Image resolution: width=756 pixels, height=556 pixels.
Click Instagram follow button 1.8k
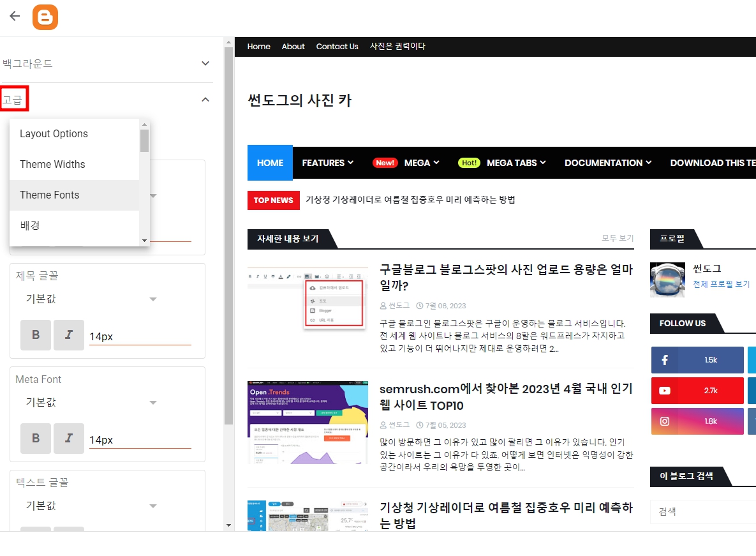[x=697, y=421]
